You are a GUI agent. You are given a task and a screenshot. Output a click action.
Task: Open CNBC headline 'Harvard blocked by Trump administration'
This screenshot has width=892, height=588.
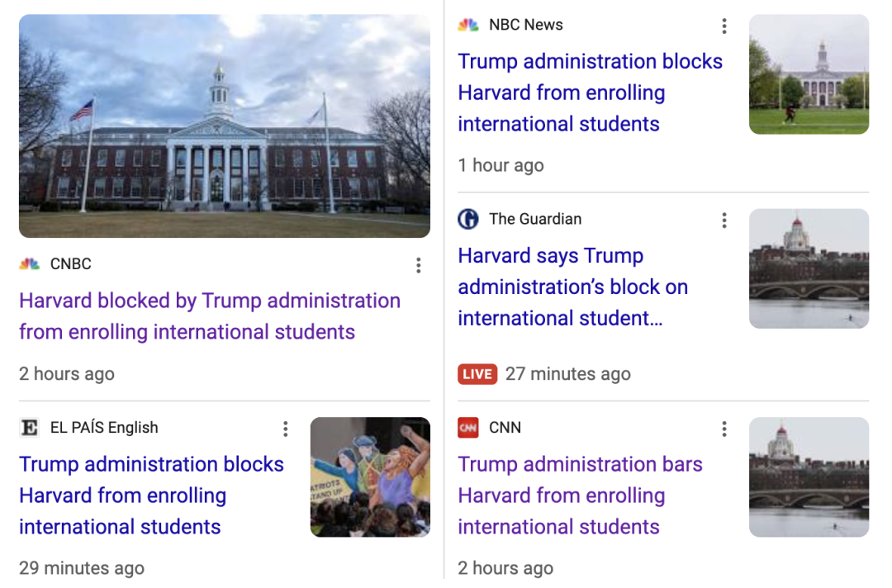tap(210, 316)
